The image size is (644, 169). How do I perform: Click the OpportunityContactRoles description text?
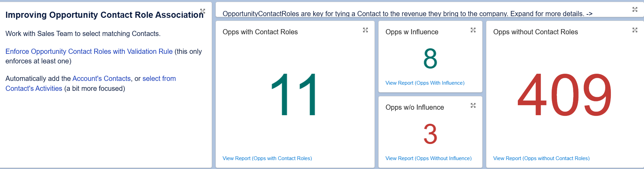coord(407,14)
